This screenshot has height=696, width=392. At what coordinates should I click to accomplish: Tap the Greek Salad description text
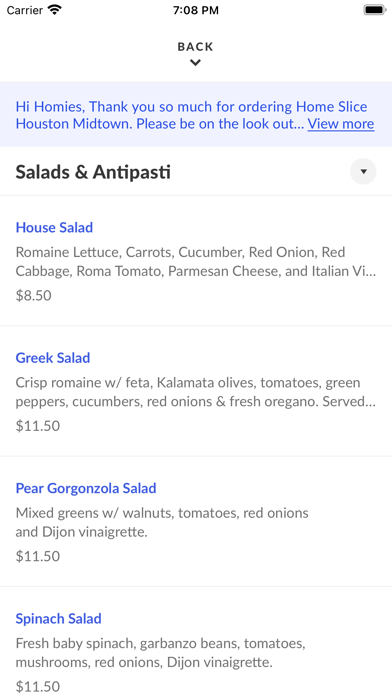[x=196, y=392]
